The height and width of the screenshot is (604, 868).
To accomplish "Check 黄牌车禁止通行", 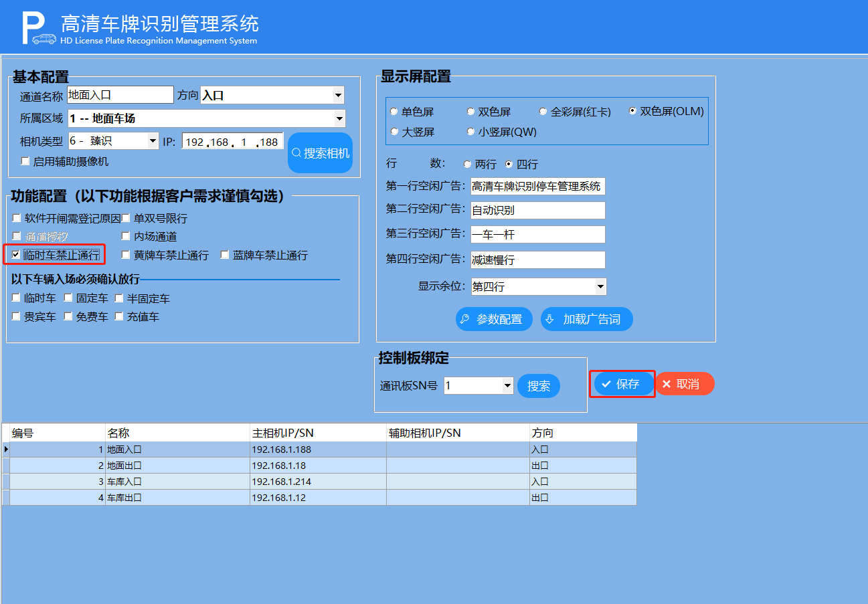I will coord(126,255).
